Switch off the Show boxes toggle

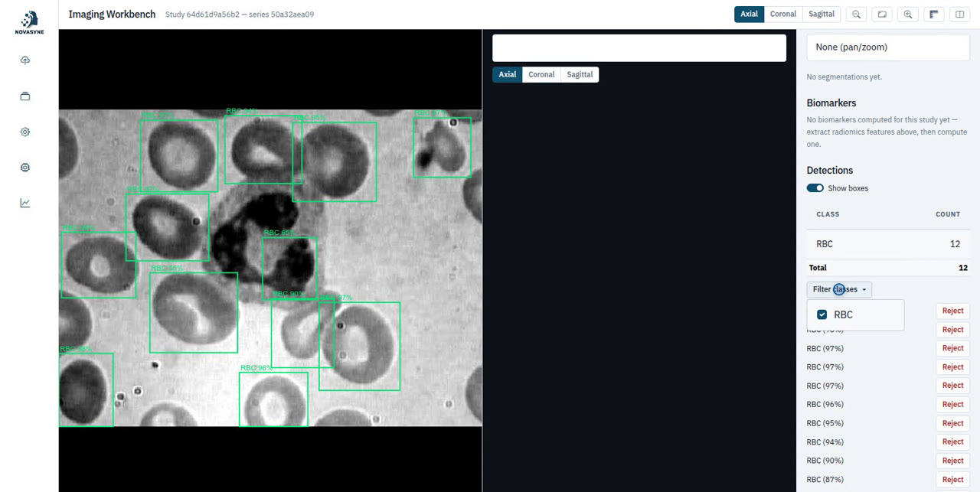tap(815, 188)
